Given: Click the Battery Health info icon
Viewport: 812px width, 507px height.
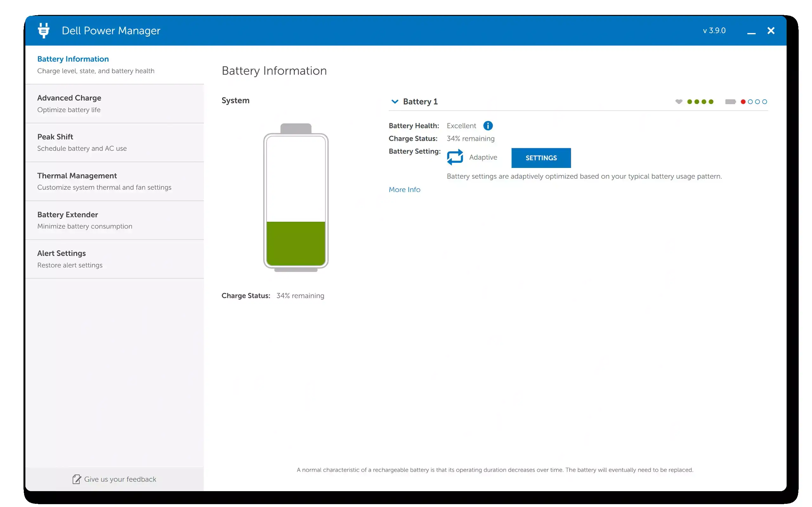Looking at the screenshot, I should [x=488, y=126].
